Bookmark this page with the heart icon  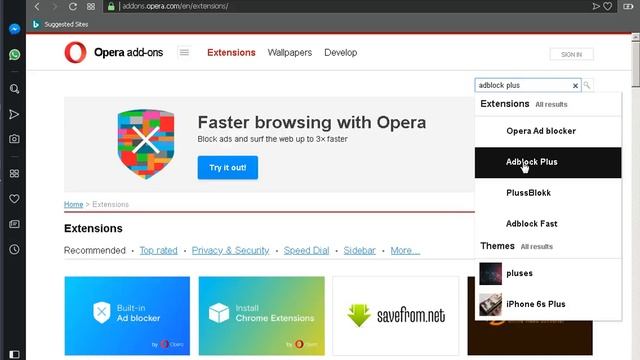[608, 6]
